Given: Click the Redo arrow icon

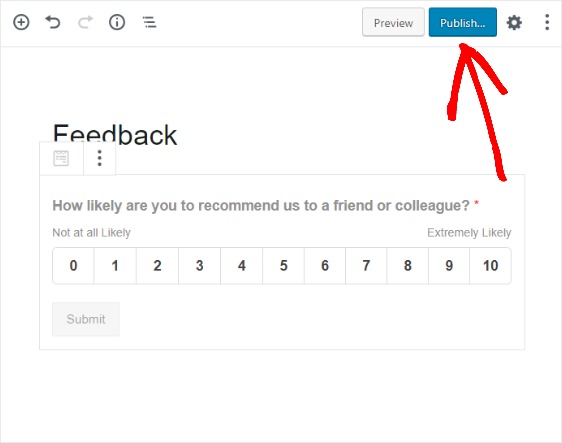Looking at the screenshot, I should coord(85,22).
